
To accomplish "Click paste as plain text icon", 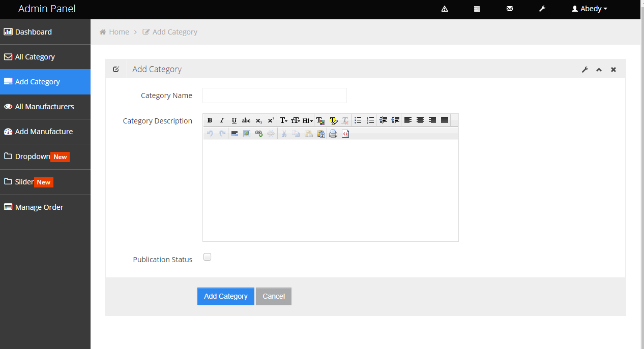I will (320, 134).
